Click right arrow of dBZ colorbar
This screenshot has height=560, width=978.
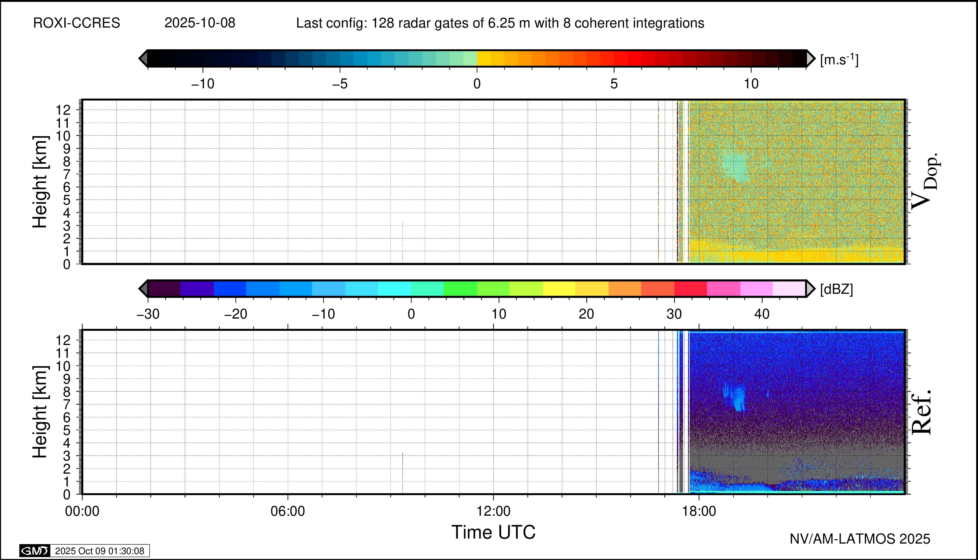[x=810, y=288]
